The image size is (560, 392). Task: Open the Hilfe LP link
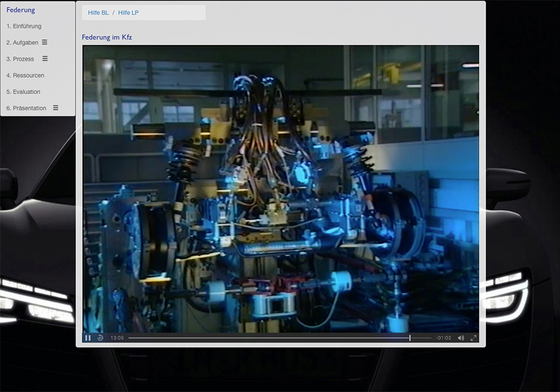point(128,13)
